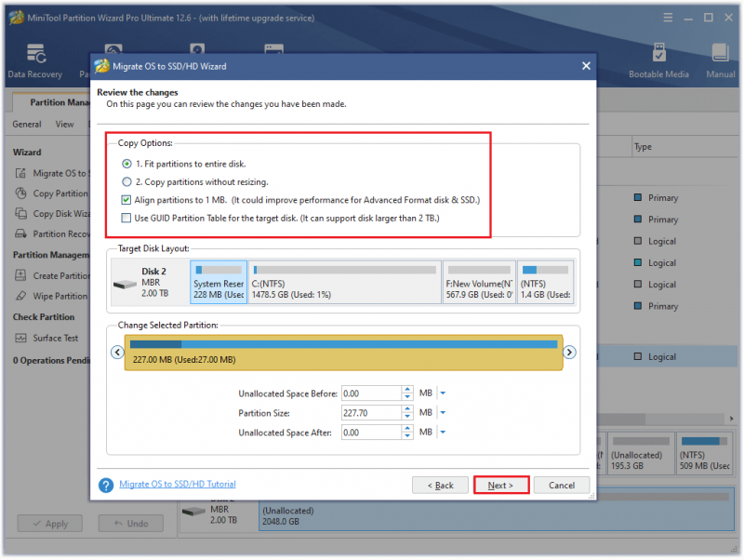
Task: Click the Partition Size input field
Action: click(371, 412)
